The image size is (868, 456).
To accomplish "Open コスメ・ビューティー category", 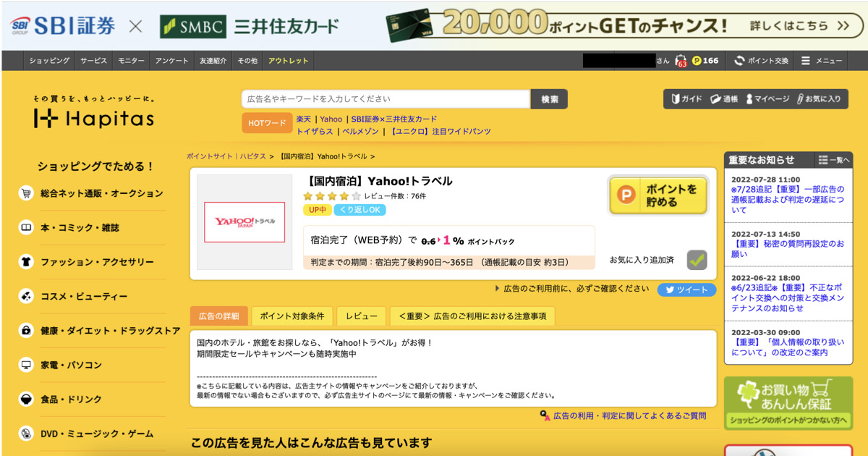I will coord(74,296).
